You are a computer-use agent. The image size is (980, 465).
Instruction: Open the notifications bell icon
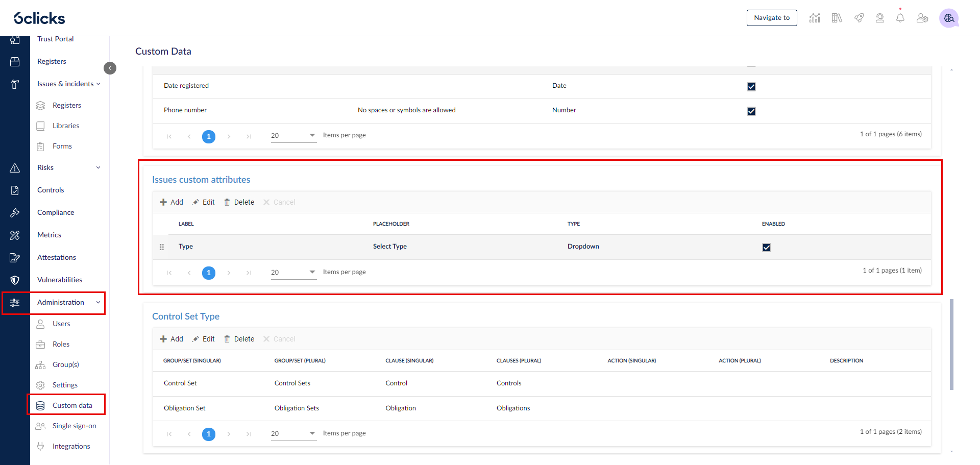pyautogui.click(x=900, y=17)
